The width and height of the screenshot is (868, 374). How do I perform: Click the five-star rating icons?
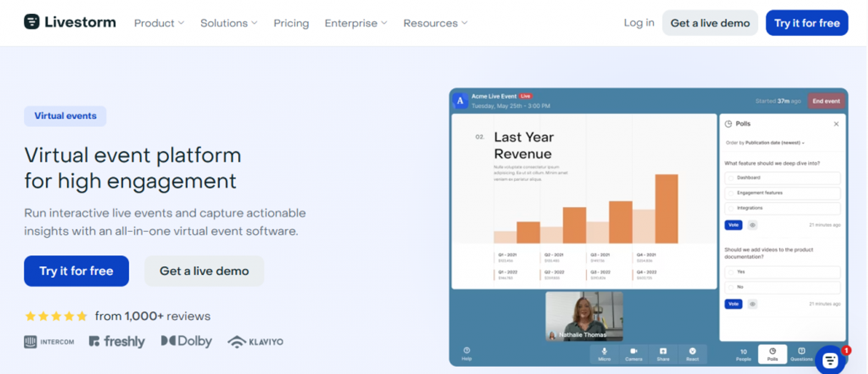click(56, 316)
